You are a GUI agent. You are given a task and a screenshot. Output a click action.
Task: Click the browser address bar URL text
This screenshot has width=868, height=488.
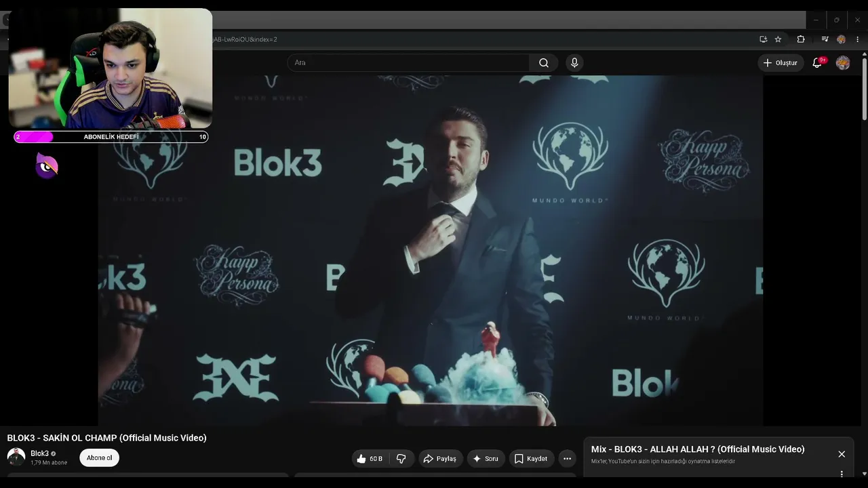(245, 39)
